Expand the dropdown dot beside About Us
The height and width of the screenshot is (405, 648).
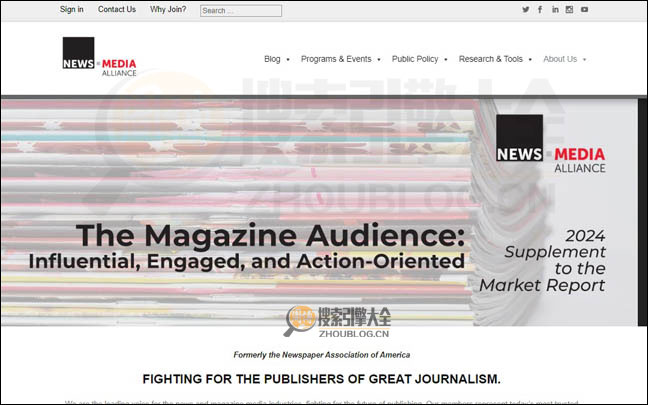point(584,60)
